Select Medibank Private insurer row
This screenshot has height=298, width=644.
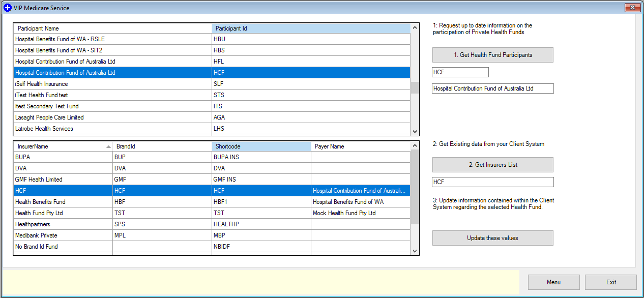pyautogui.click(x=212, y=235)
